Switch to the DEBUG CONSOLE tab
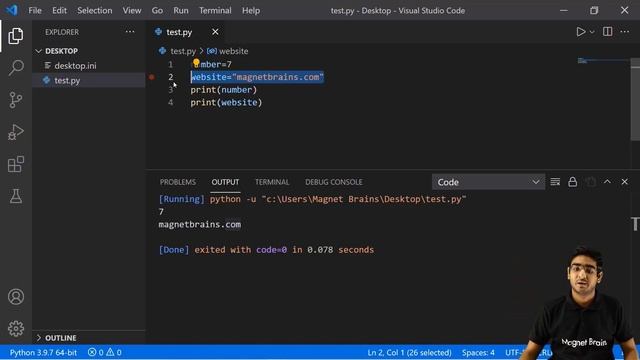 (x=333, y=182)
